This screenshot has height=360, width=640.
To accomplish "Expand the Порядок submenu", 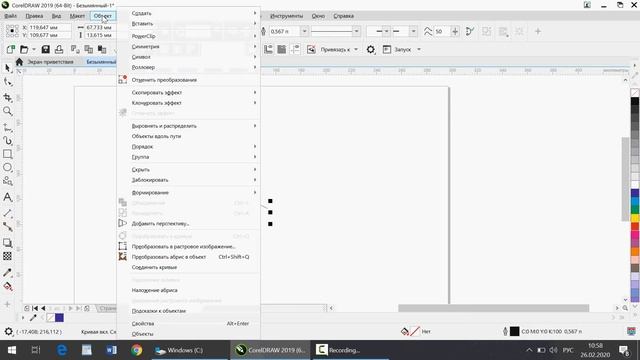I will tap(189, 147).
